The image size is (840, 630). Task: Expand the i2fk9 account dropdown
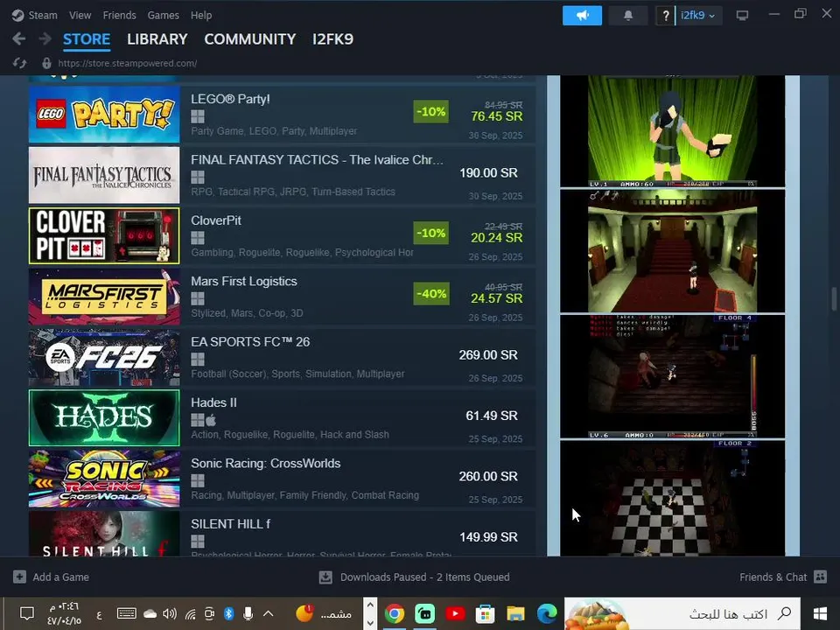point(698,16)
